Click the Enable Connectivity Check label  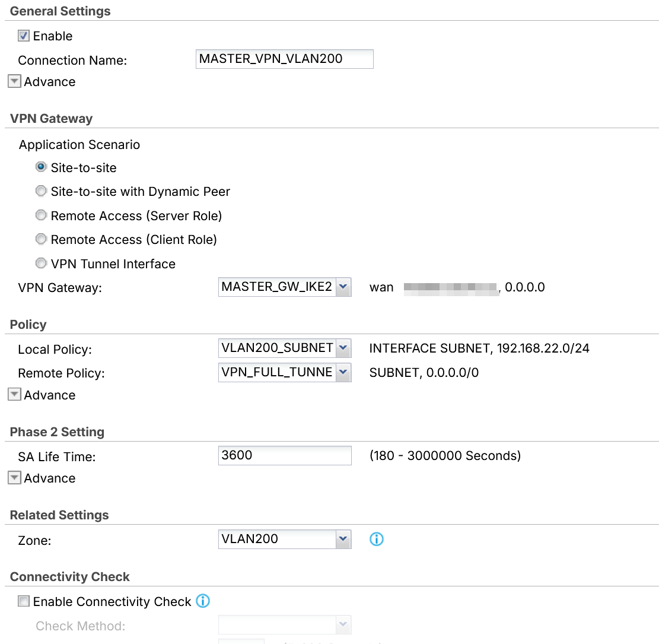point(112,601)
